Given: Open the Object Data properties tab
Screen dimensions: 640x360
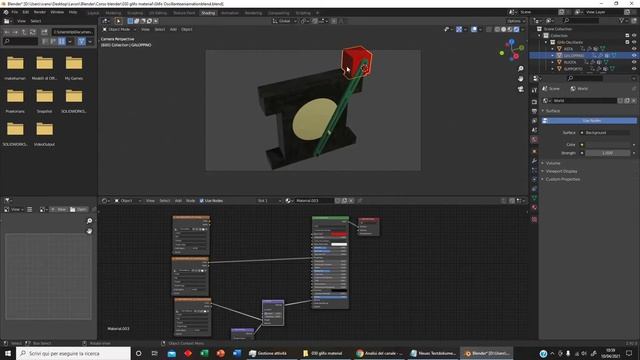Looking at the screenshot, I should click(x=534, y=198).
